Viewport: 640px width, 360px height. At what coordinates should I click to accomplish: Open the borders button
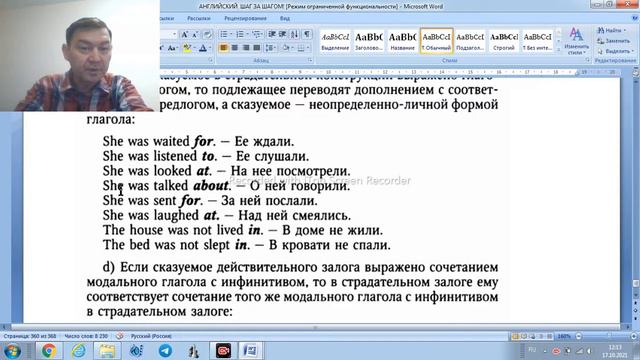tap(302, 48)
